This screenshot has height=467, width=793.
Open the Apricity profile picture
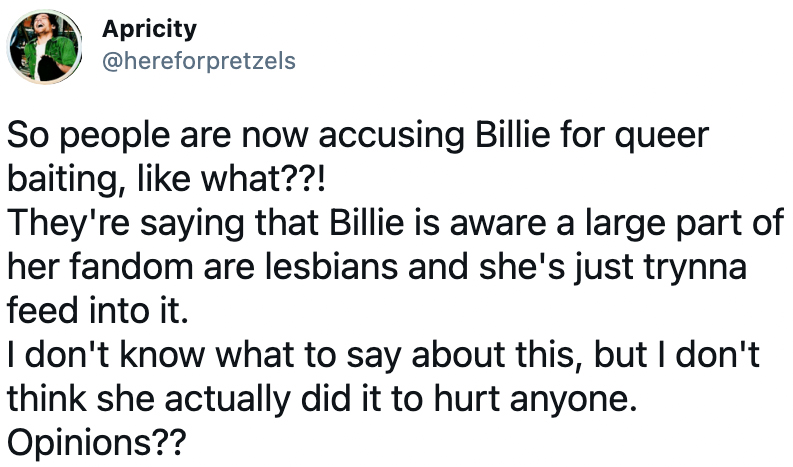[x=45, y=47]
